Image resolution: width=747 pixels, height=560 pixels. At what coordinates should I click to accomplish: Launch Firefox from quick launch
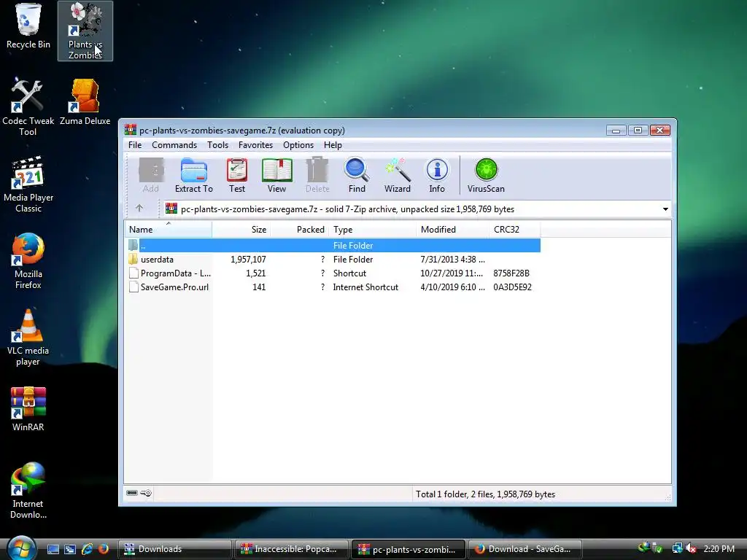[x=104, y=549]
